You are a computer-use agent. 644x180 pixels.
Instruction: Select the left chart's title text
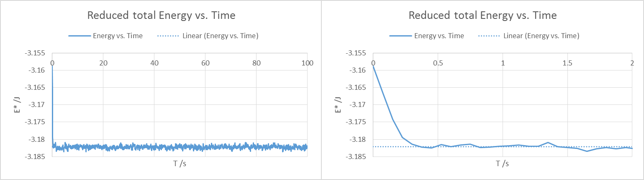coord(161,16)
